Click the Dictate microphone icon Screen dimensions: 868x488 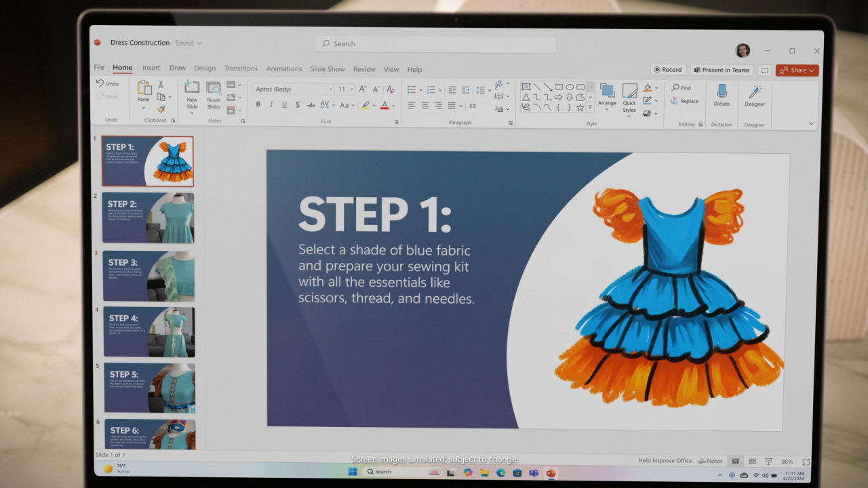point(722,90)
